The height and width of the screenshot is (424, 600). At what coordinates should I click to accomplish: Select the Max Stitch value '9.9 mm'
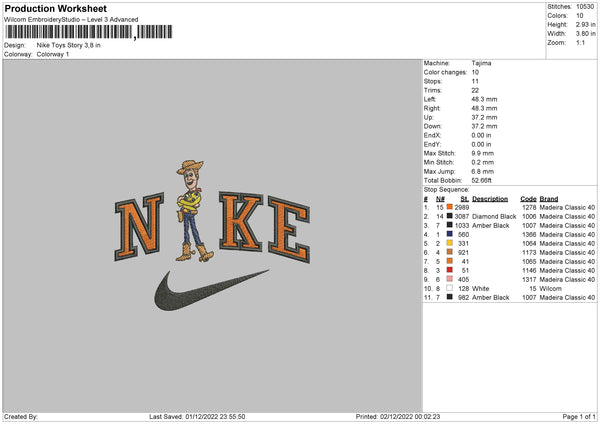coord(483,153)
